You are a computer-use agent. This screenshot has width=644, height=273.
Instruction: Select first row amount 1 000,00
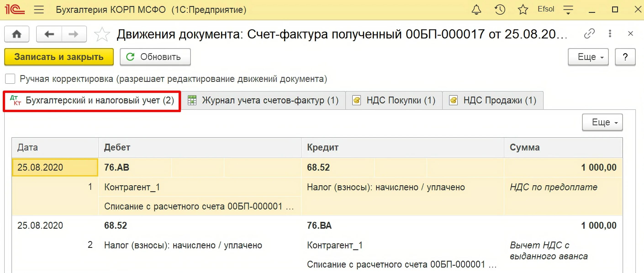[x=599, y=167]
